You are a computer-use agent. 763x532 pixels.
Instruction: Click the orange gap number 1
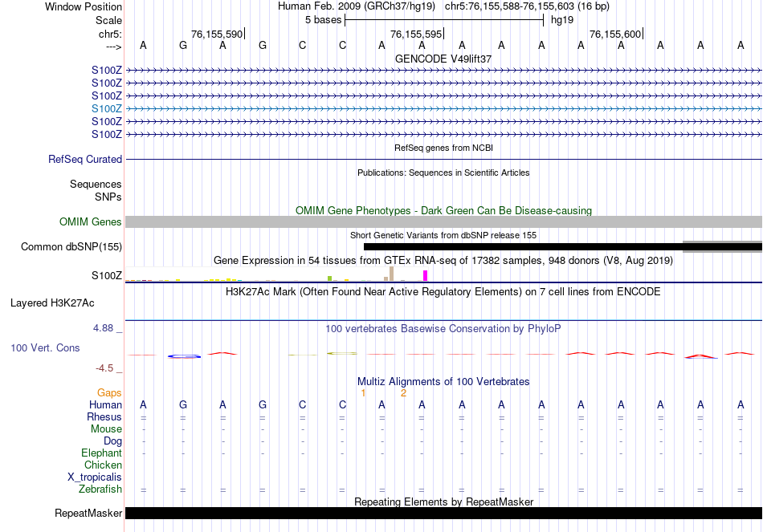(363, 393)
